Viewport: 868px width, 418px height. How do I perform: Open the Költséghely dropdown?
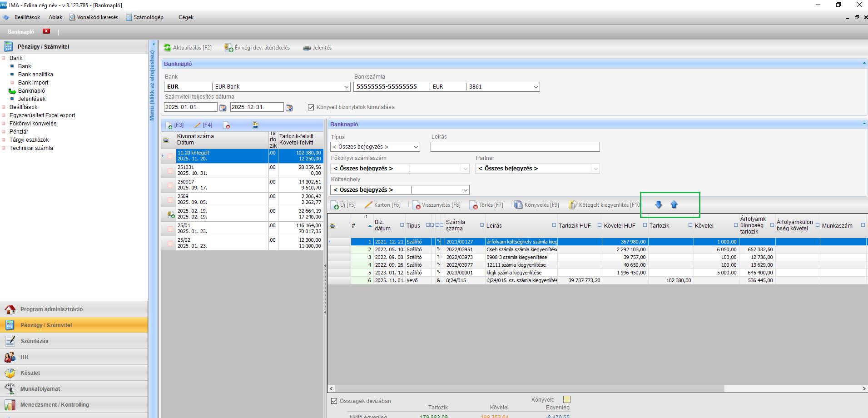click(x=465, y=190)
